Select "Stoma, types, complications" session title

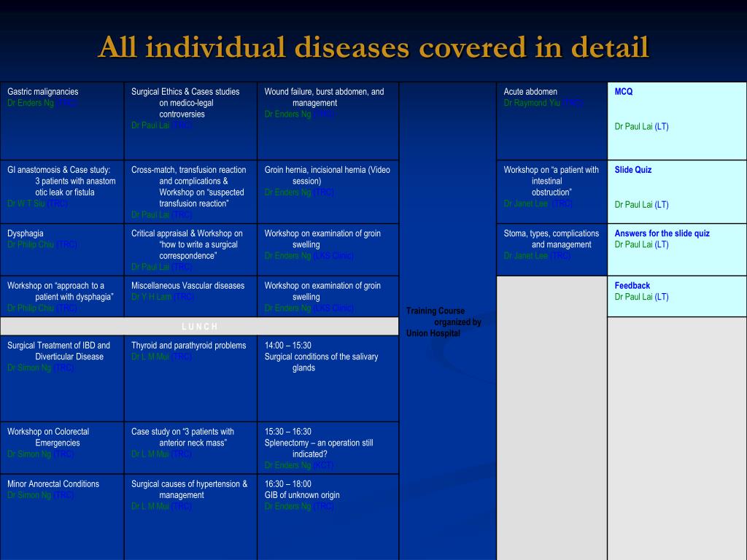point(551,239)
